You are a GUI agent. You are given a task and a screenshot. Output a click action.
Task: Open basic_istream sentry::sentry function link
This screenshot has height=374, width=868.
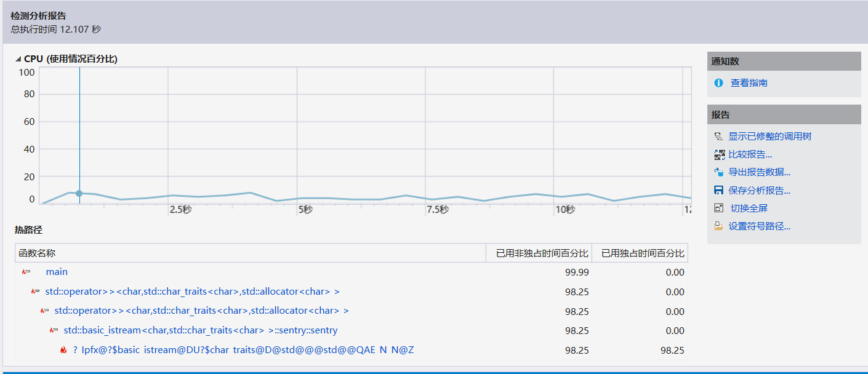(201, 330)
